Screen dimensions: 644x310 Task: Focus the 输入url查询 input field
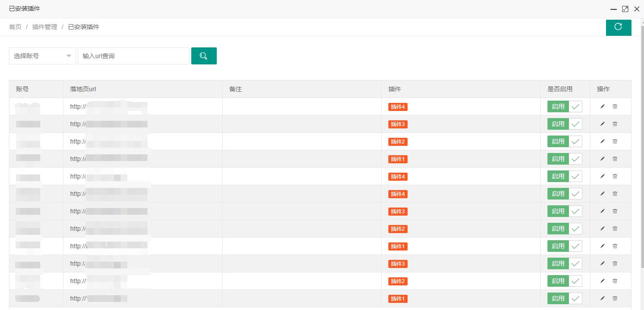(x=133, y=56)
